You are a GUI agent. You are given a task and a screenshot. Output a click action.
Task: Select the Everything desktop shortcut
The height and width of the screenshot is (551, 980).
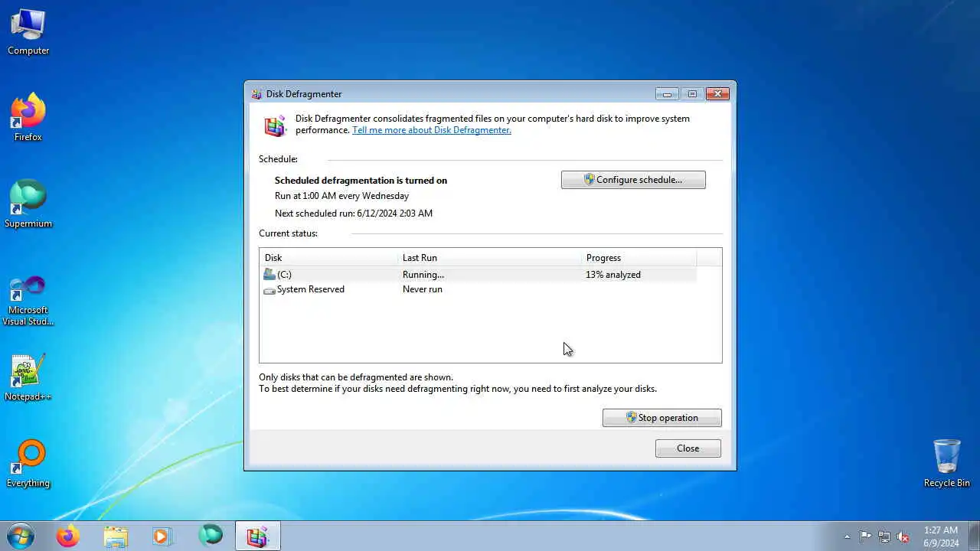point(28,464)
